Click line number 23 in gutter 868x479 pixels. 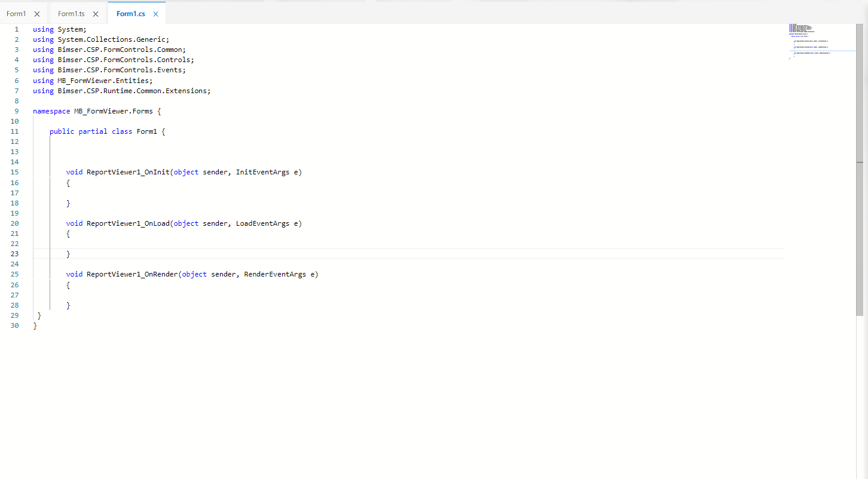tap(15, 254)
